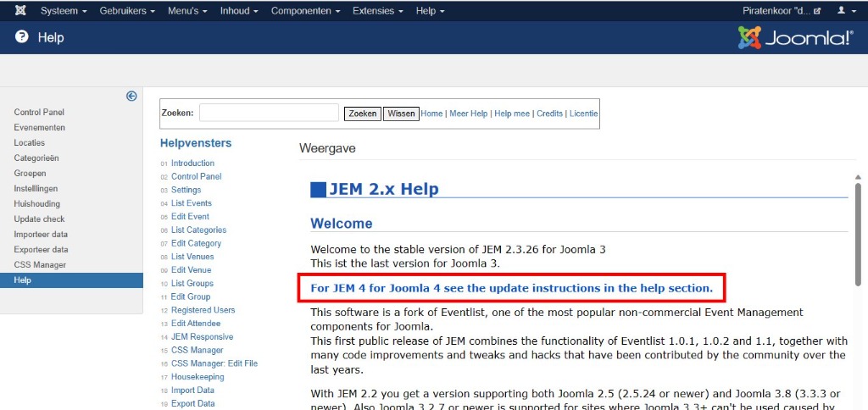Open the Extensies dropdown menu
868x410 pixels.
[378, 10]
